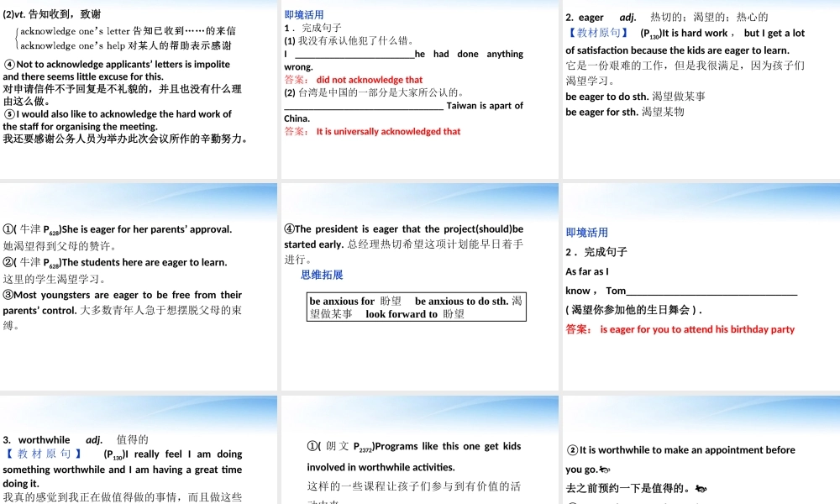Open the slide thumbnail headed '3. worthwhile adj.'
Viewport: 840px width, 504px height.
pyautogui.click(x=139, y=449)
